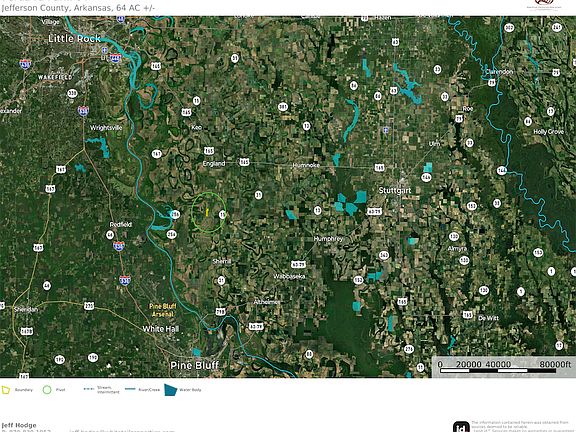576x432 pixels.
Task: Click the 'Boundary' legend text
Action: click(x=24, y=390)
